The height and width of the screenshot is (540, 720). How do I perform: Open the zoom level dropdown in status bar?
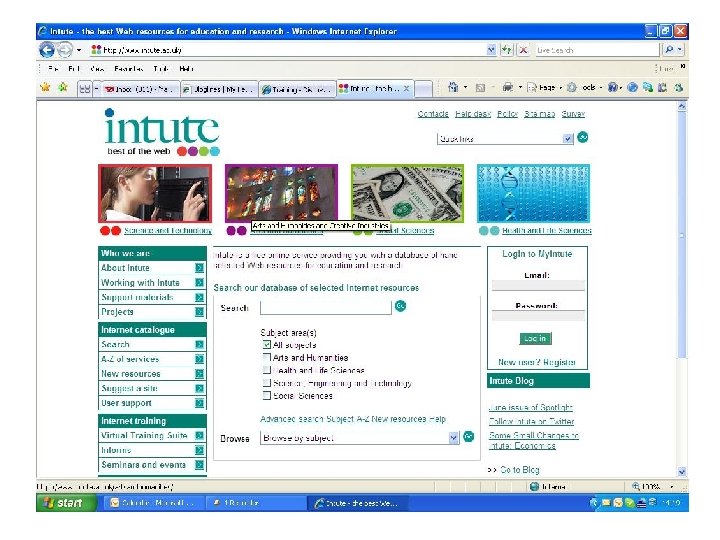point(672,486)
